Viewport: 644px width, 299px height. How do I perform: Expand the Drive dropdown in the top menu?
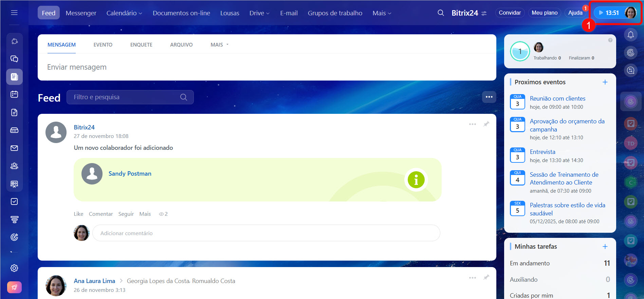tap(259, 13)
